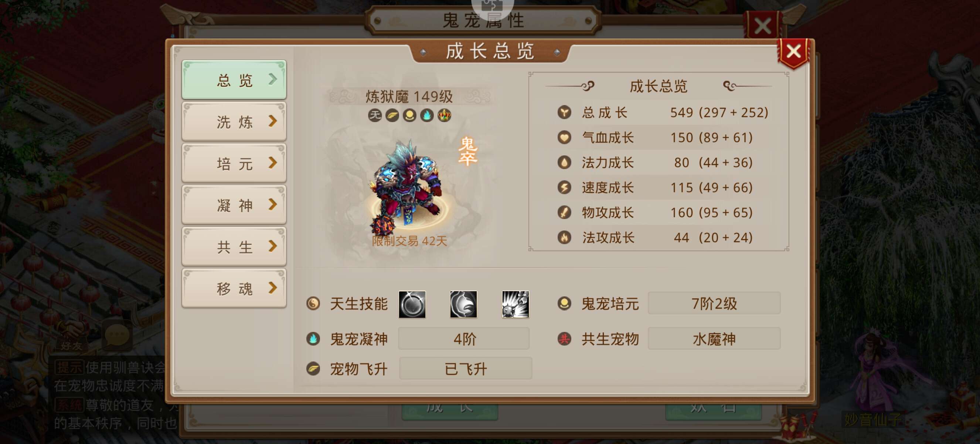Tap the blue flame status icon under name
This screenshot has width=980, height=444.
[427, 115]
